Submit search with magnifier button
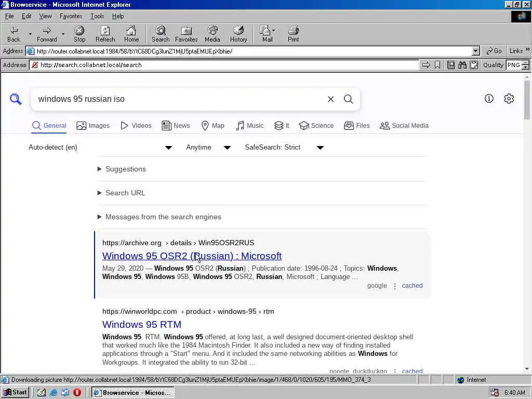Screen dimensions: 532x399 point(349,99)
